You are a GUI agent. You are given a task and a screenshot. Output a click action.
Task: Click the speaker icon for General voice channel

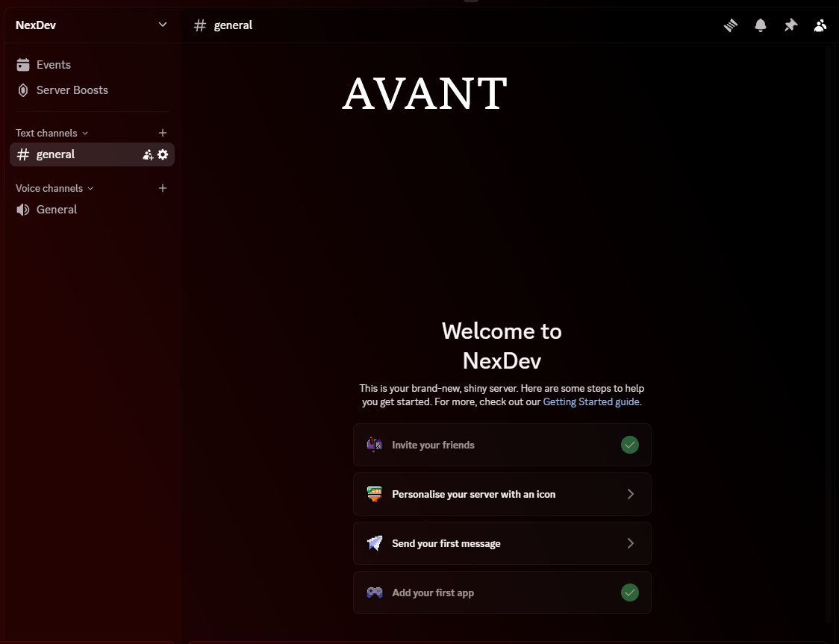click(23, 210)
